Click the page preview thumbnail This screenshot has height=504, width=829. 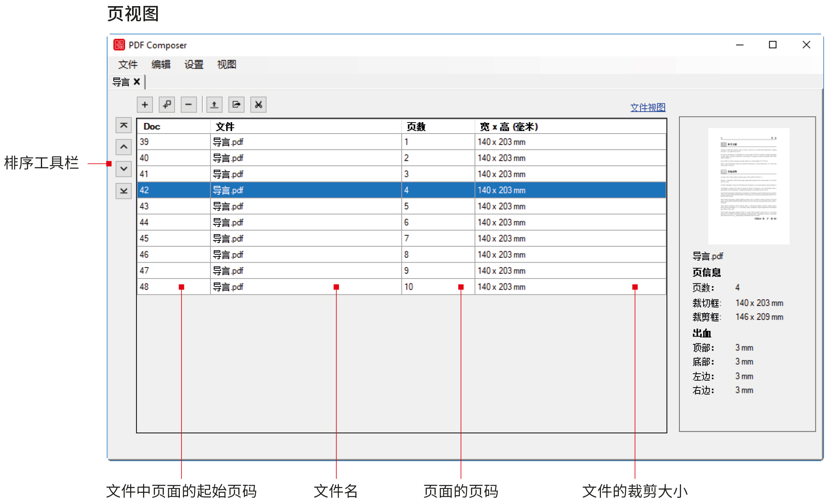(x=748, y=186)
